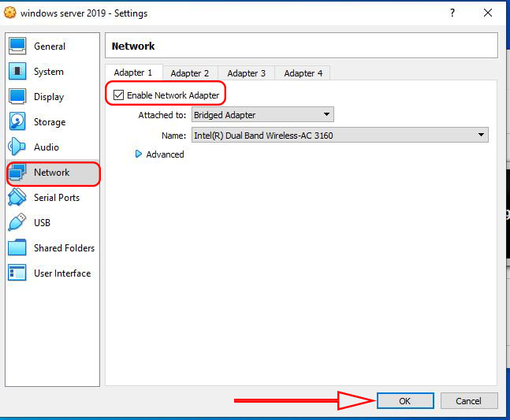Switch to the Adapter 4 tab

[x=303, y=73]
